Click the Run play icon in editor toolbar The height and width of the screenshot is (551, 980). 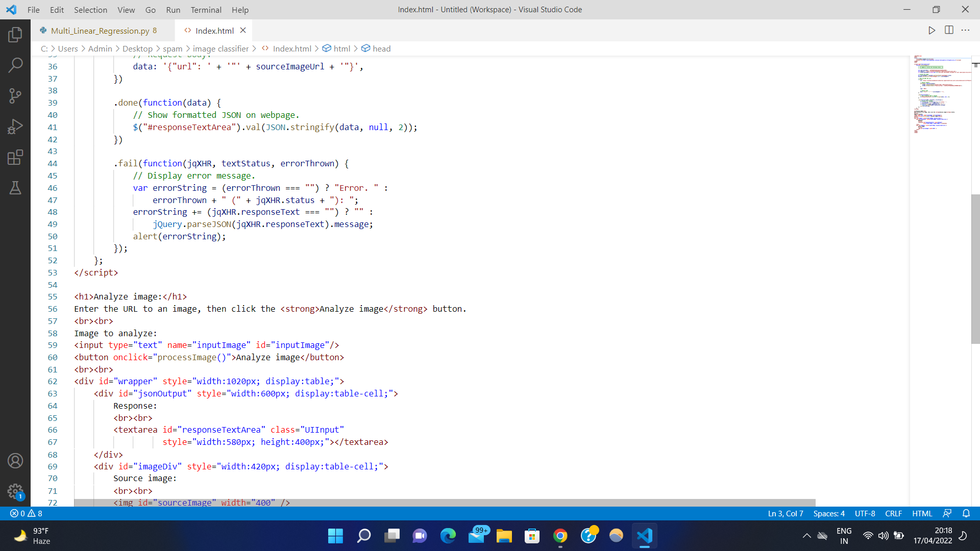pyautogui.click(x=932, y=31)
